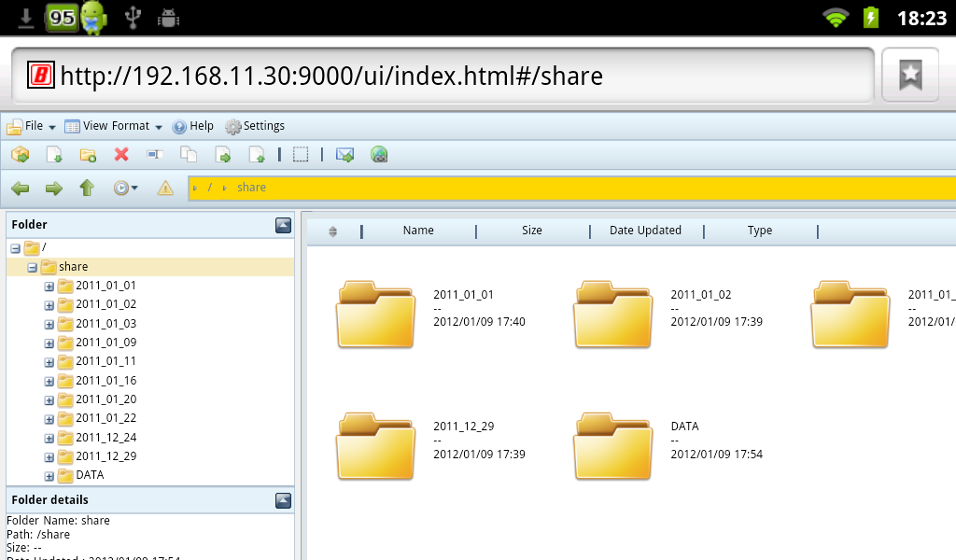Tap the battery status icon
This screenshot has height=560, width=956.
[x=871, y=17]
